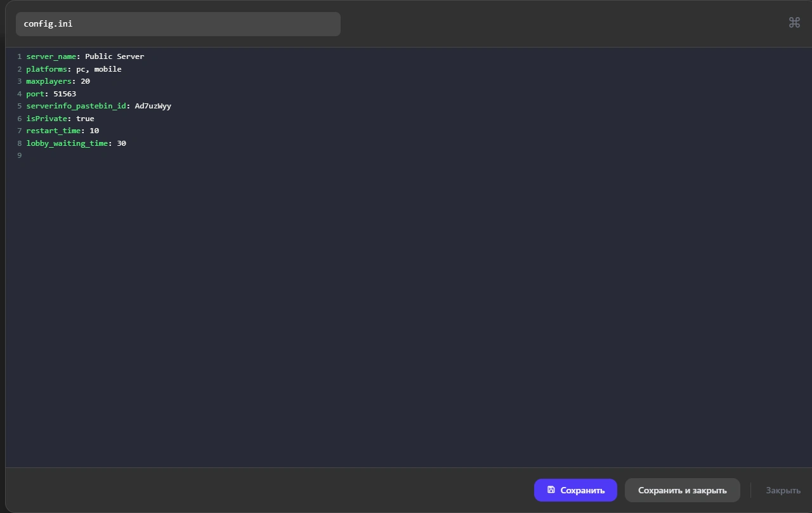The width and height of the screenshot is (812, 513).
Task: Click the server_name key on line 1
Action: [51, 56]
